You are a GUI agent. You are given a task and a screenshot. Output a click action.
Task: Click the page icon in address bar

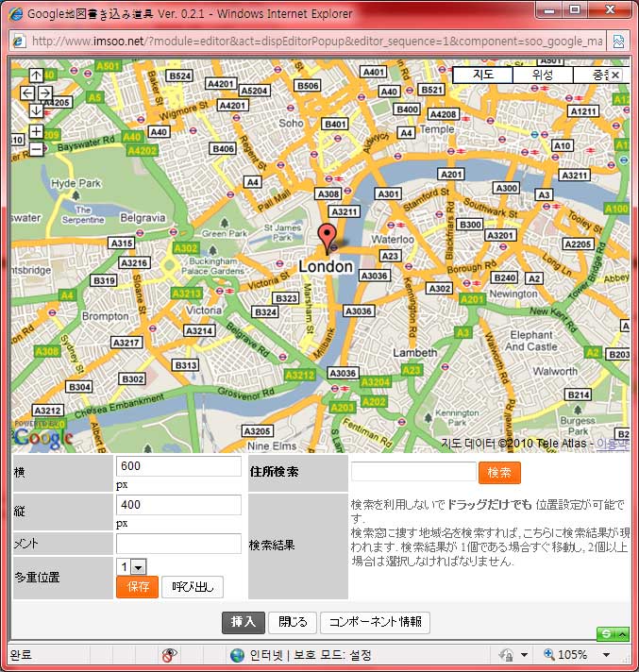point(19,42)
